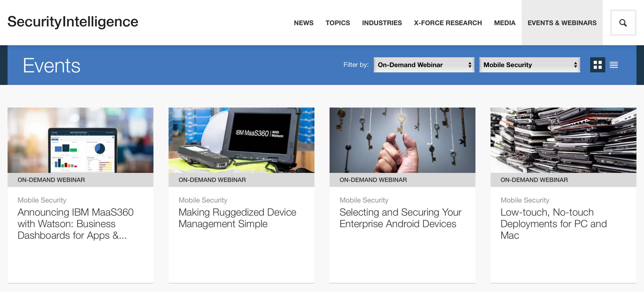Click the stacked laptops thumbnail image
This screenshot has width=644, height=292.
click(563, 140)
